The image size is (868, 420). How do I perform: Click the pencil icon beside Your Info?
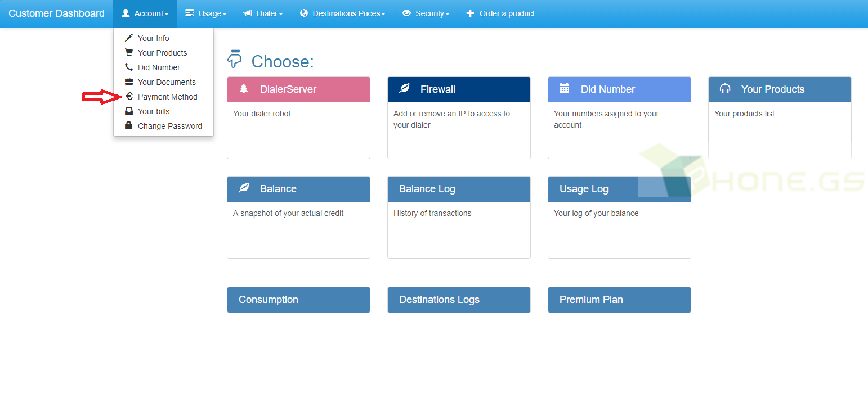tap(129, 38)
